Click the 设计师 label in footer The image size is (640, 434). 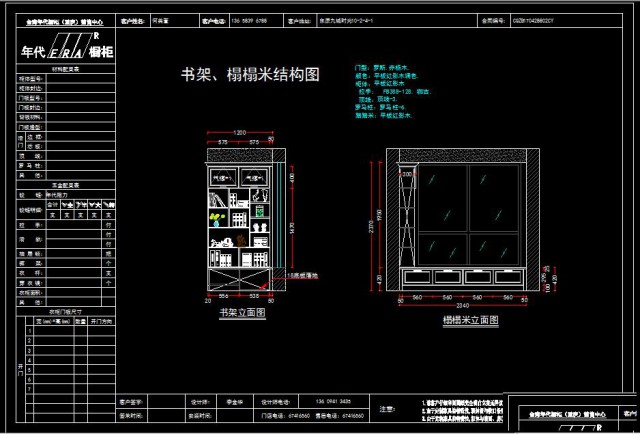pyautogui.click(x=200, y=402)
